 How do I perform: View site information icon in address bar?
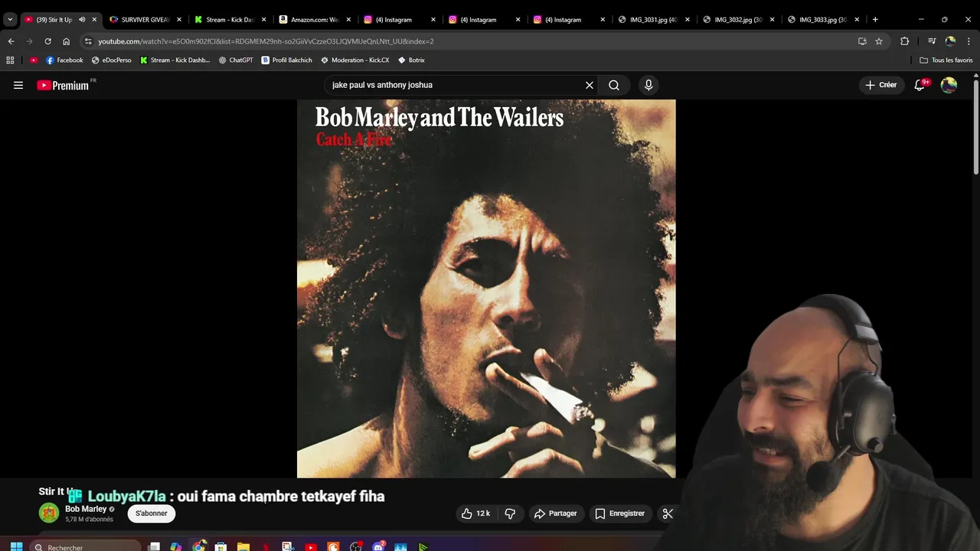[x=88, y=41]
